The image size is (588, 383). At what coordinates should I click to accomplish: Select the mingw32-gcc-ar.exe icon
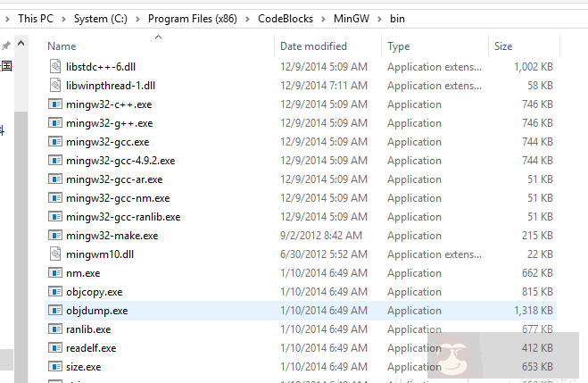[x=55, y=179]
